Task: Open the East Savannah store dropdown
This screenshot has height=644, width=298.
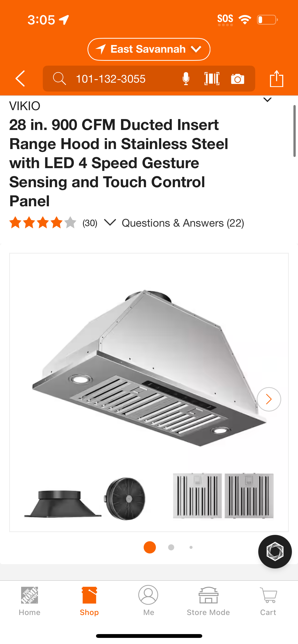Action: tap(149, 49)
